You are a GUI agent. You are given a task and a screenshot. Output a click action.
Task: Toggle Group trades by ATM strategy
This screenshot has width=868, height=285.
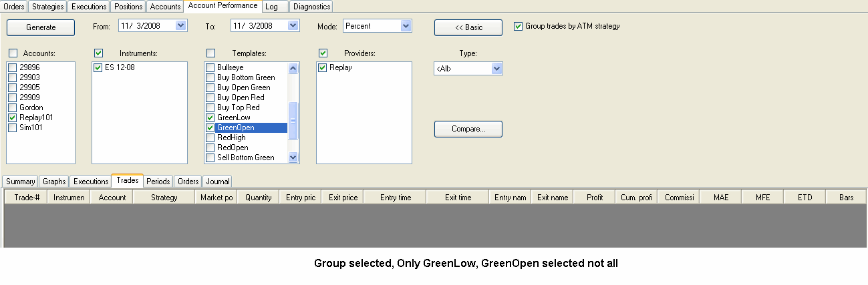[518, 27]
